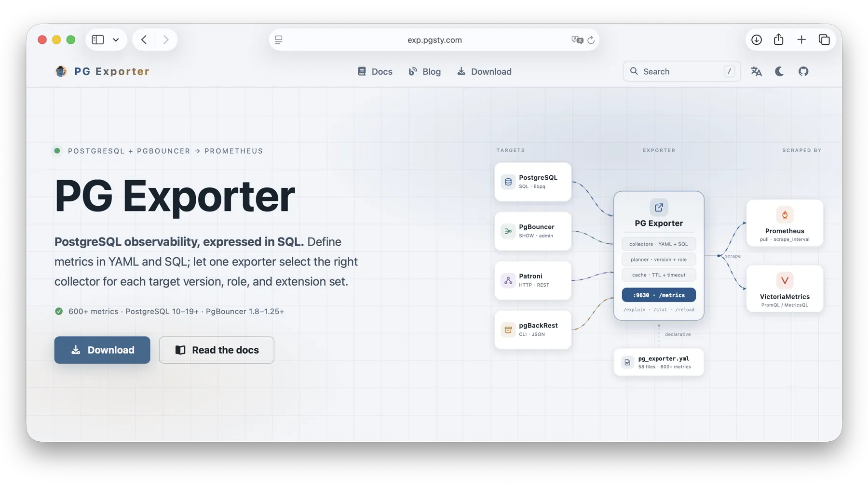Click the 'TARGETS' column label
This screenshot has height=488, width=868.
(511, 150)
